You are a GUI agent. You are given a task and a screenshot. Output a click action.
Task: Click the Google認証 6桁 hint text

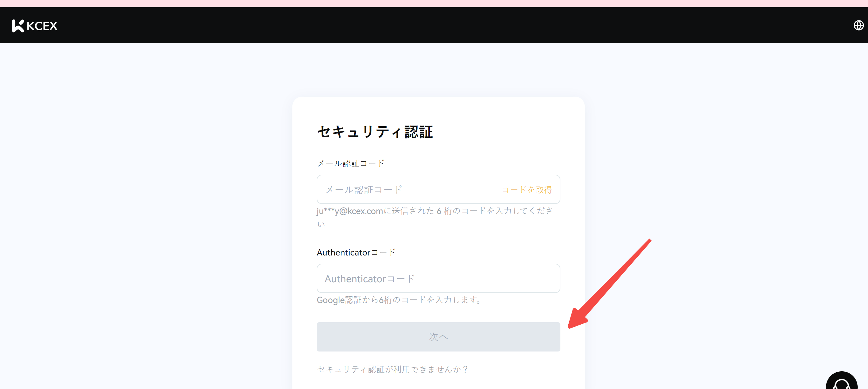(x=399, y=300)
